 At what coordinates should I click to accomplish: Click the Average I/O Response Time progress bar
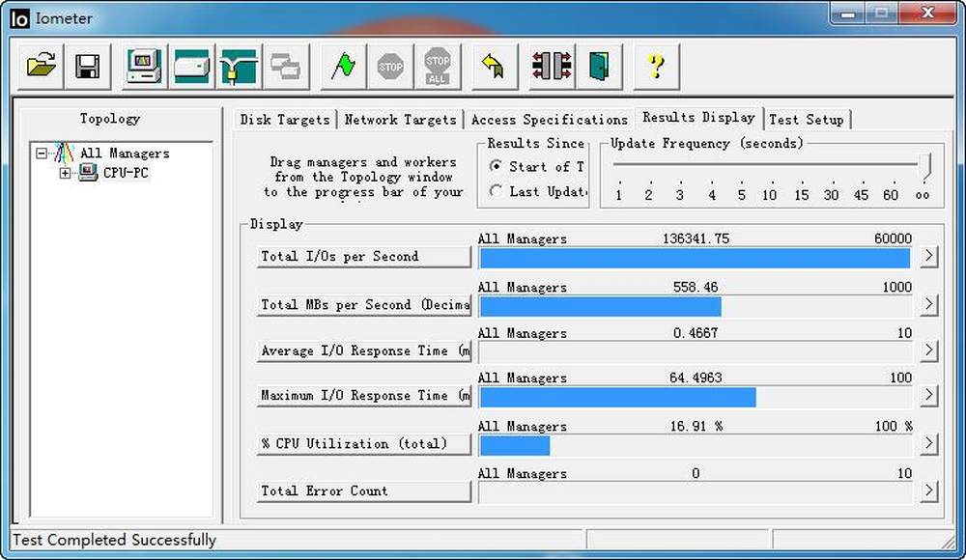click(x=696, y=352)
